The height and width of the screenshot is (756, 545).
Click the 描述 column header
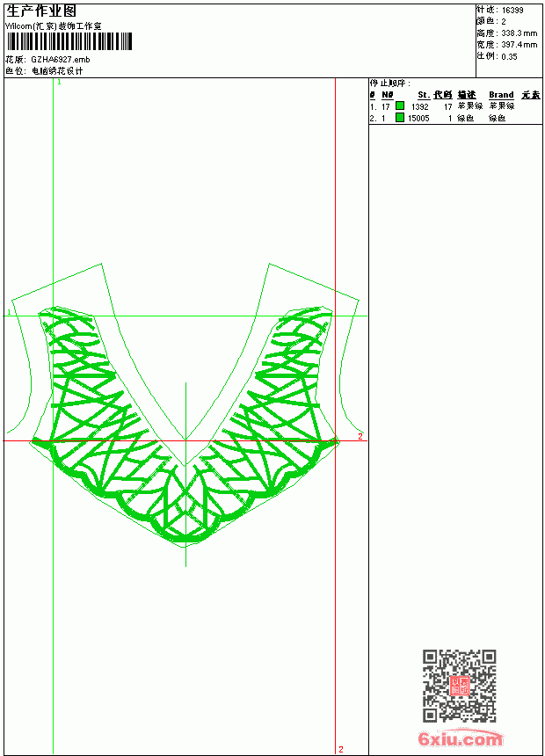[467, 95]
